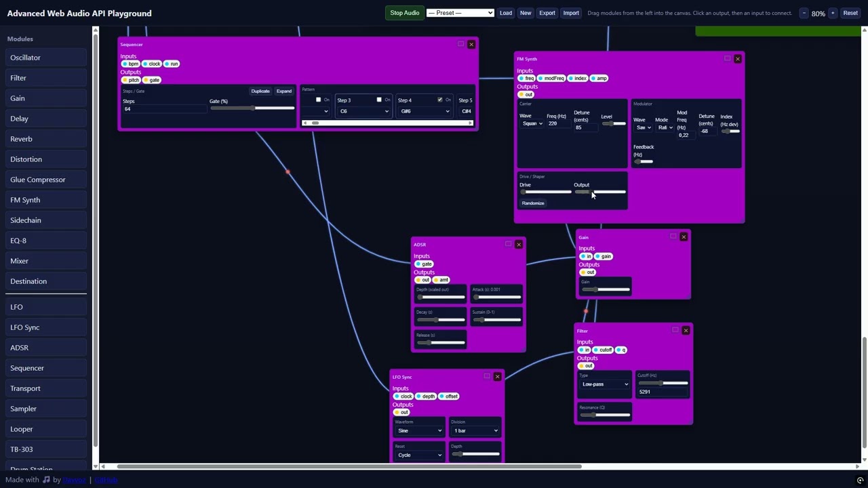Click the Sequencer bpm input port
868x488 pixels.
pyautogui.click(x=130, y=64)
